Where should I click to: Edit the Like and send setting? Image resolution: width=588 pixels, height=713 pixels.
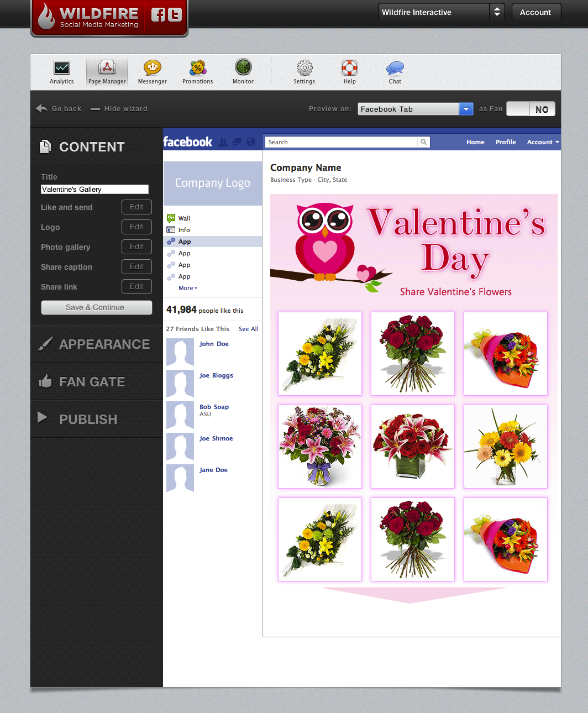[x=136, y=207]
